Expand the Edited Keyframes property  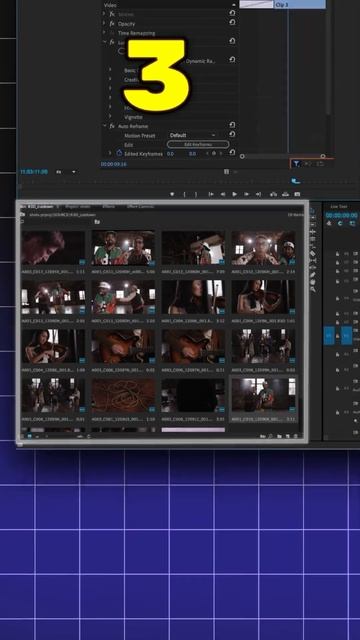tap(110, 153)
